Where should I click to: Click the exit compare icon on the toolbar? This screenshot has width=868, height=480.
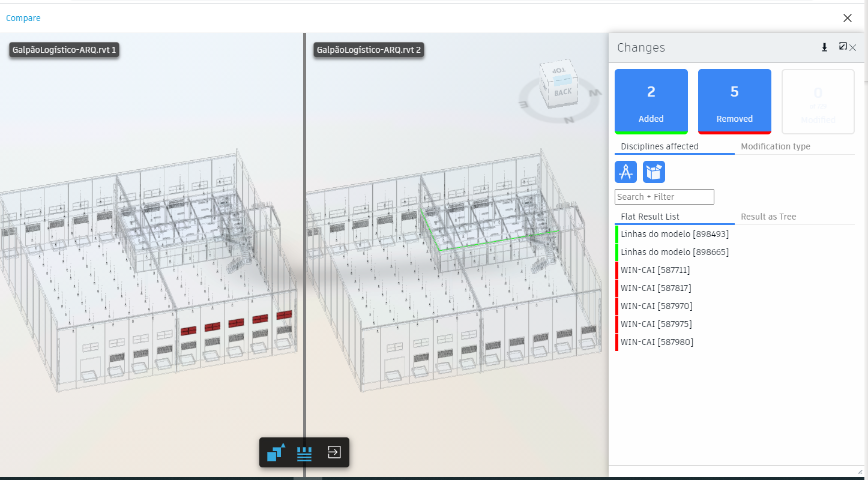[x=334, y=452]
